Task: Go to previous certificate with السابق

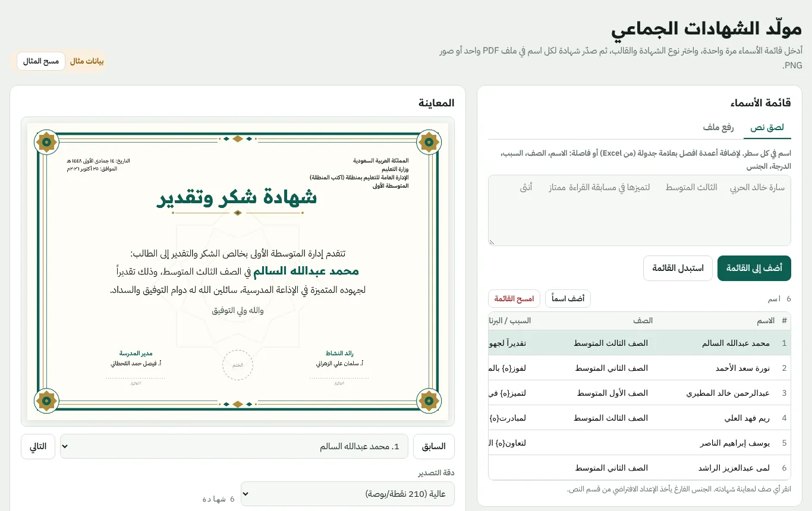Action: click(x=434, y=446)
